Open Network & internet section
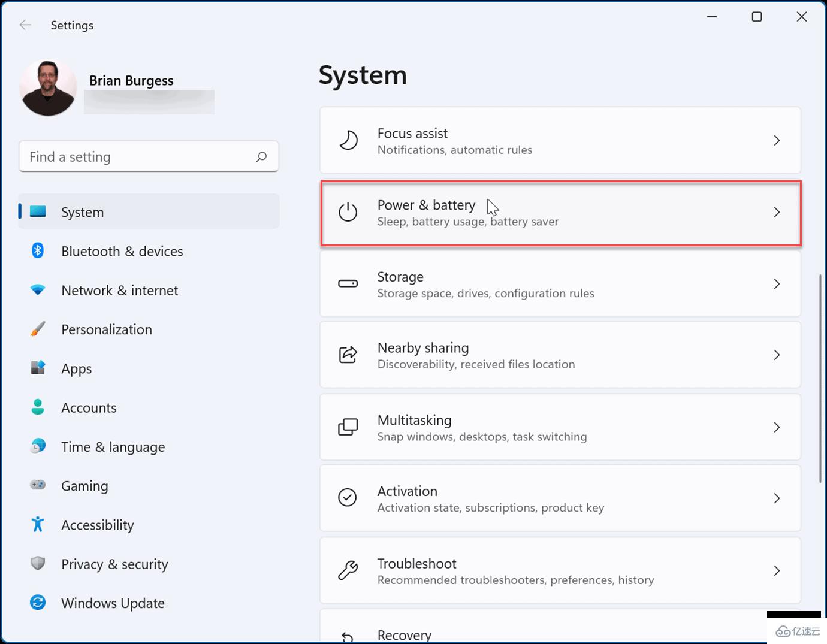 120,290
